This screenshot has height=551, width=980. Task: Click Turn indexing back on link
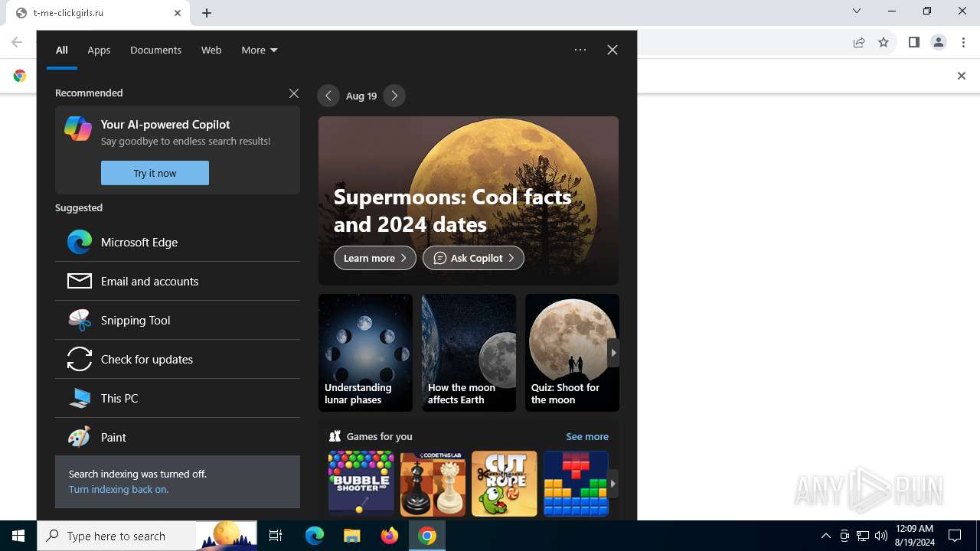tap(119, 489)
